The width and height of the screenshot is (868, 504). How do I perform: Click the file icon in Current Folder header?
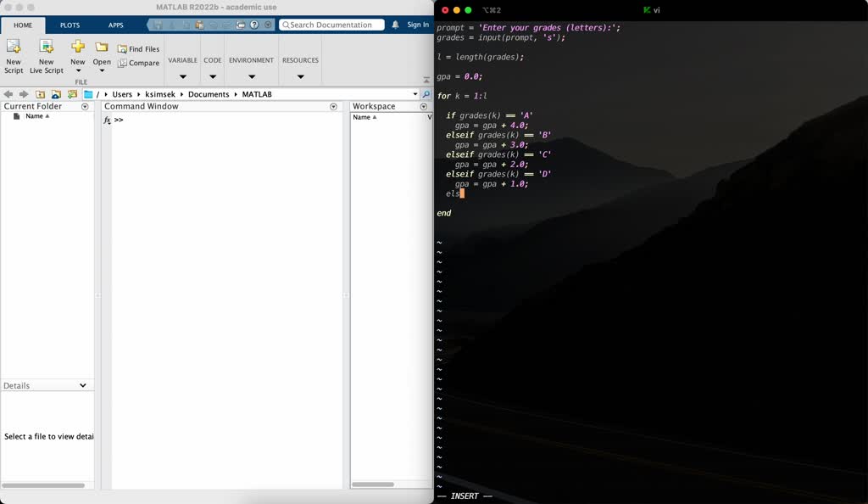(x=17, y=116)
